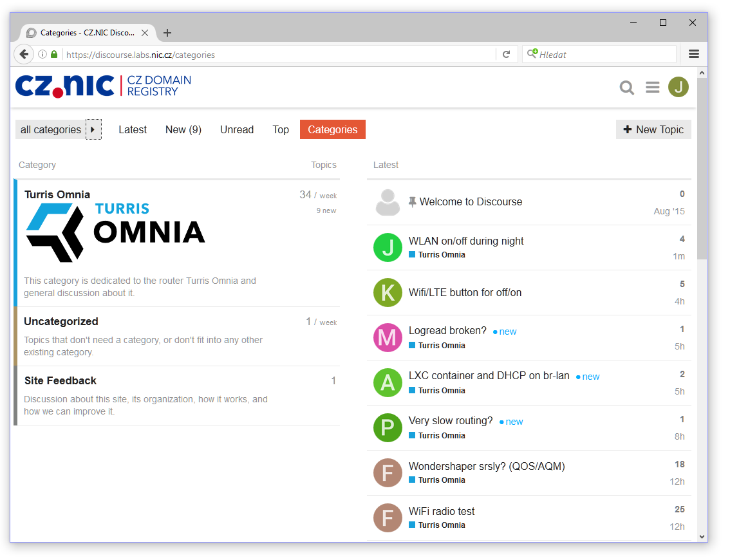Open the Turris Omnia category heading
Screen dimensions: 730x560
tap(57, 194)
